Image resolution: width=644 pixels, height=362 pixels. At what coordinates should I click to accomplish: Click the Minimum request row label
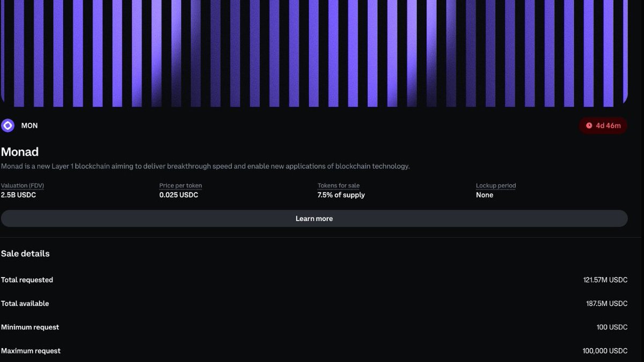click(30, 327)
